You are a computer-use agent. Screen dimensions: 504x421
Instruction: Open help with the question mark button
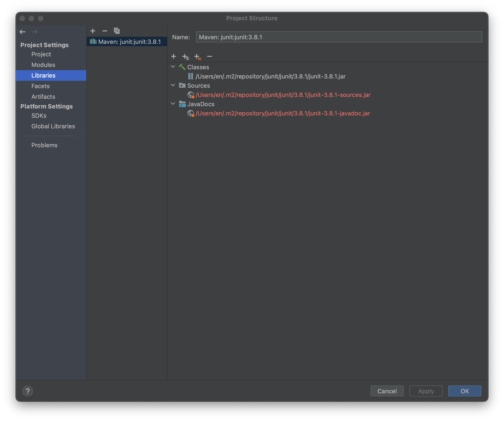(28, 391)
